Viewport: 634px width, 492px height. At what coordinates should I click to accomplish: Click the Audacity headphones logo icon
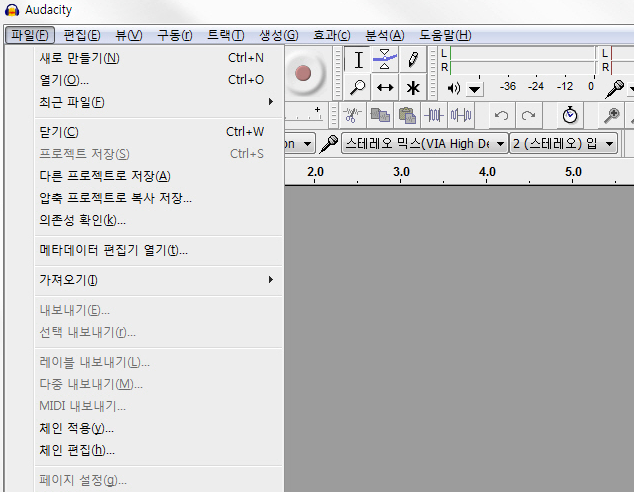[12, 10]
